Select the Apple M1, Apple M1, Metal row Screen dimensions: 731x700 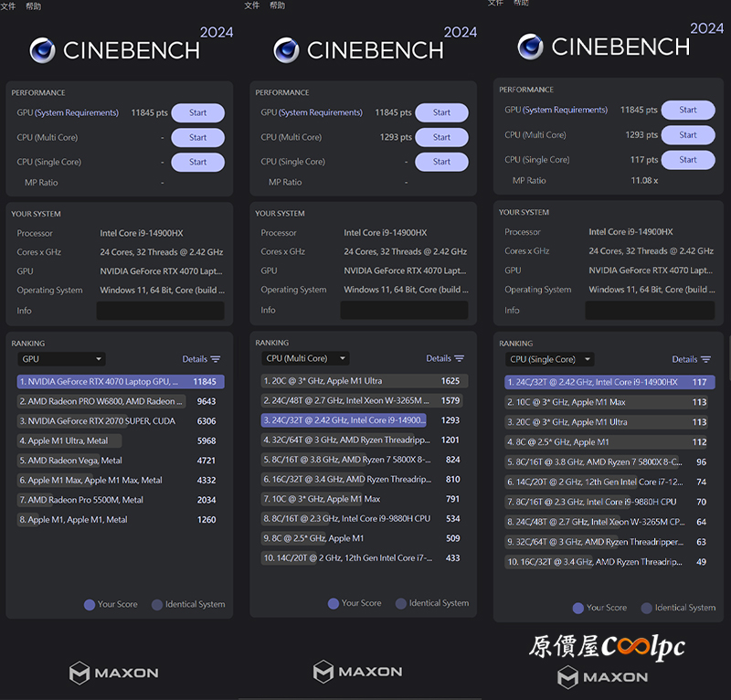point(121,520)
